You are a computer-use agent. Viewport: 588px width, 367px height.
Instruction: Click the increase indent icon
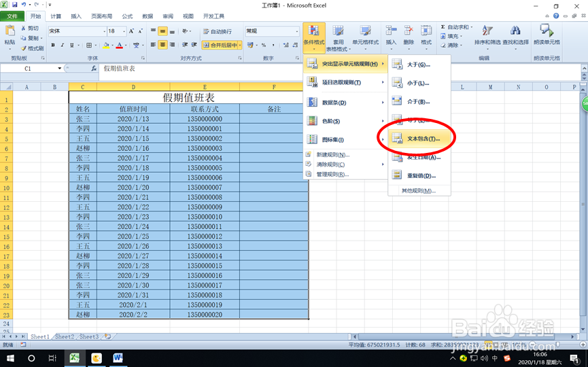[x=194, y=45]
